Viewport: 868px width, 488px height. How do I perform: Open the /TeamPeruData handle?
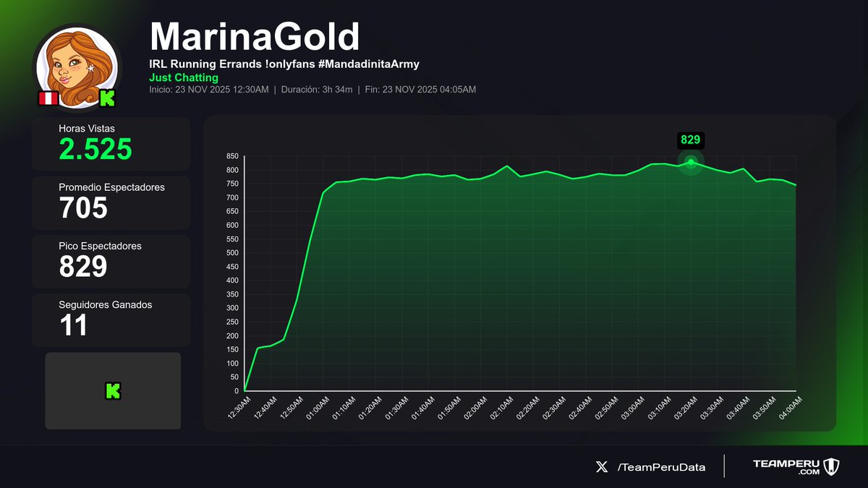click(661, 467)
